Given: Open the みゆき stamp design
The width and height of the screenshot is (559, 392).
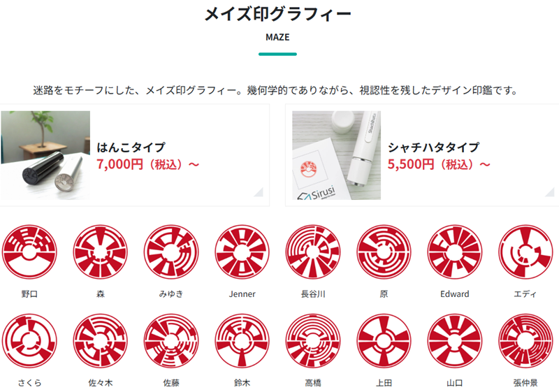Looking at the screenshot, I should coord(171,252).
